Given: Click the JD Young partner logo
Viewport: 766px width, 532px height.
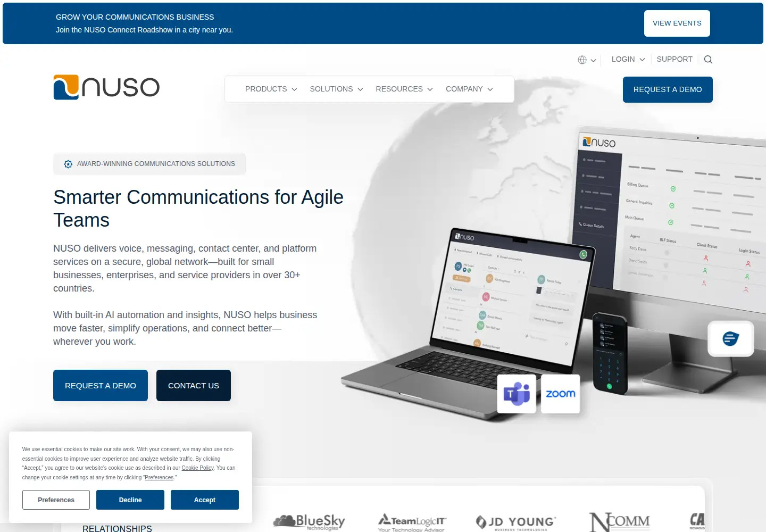Looking at the screenshot, I should point(516,522).
